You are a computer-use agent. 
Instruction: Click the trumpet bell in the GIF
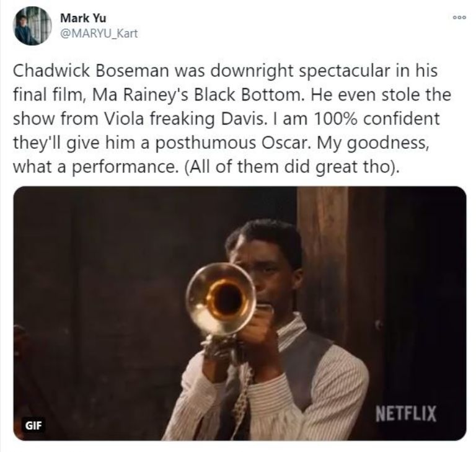[x=221, y=299]
